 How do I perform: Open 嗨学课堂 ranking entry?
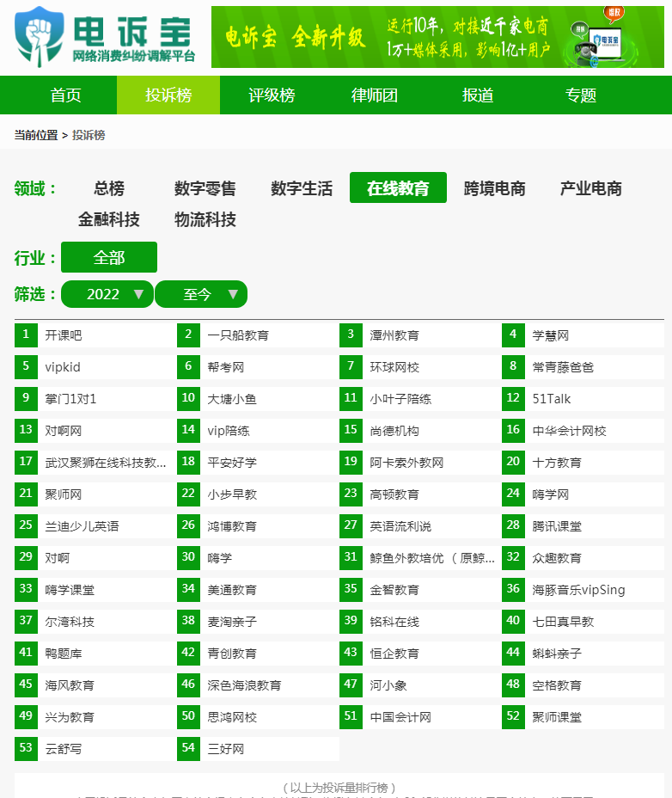click(95, 590)
